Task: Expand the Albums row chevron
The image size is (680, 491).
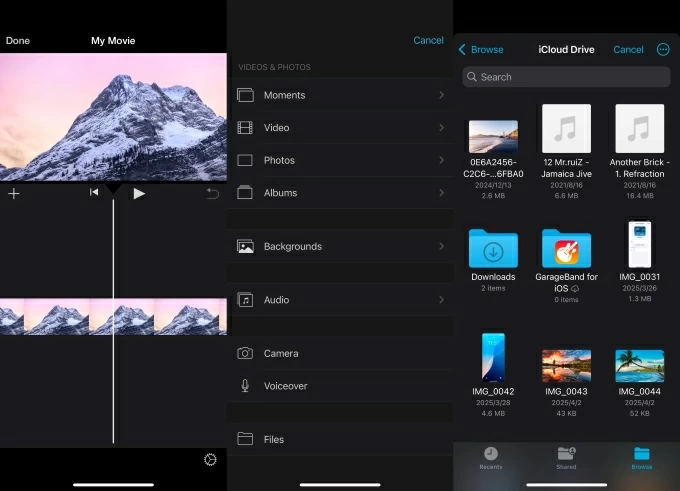Action: coord(441,193)
